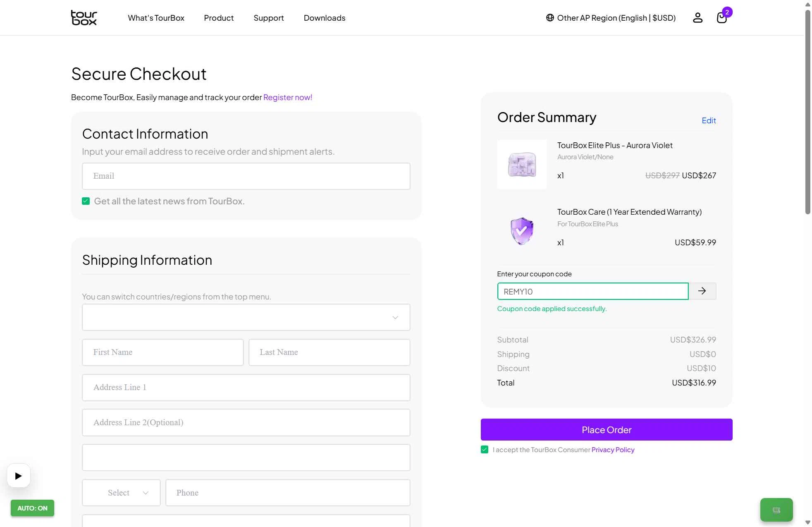Click the Subtotal value USD$326.99
The image size is (812, 527).
(x=693, y=340)
